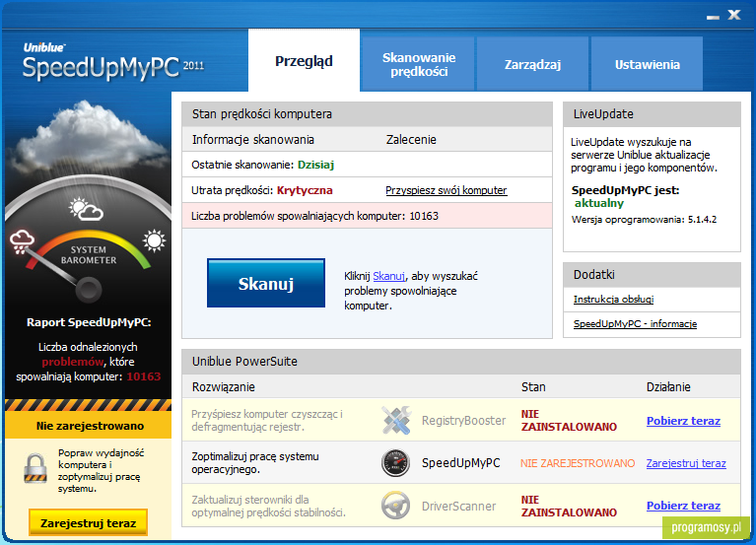Click the DriverScanner steering wheel icon

[396, 505]
